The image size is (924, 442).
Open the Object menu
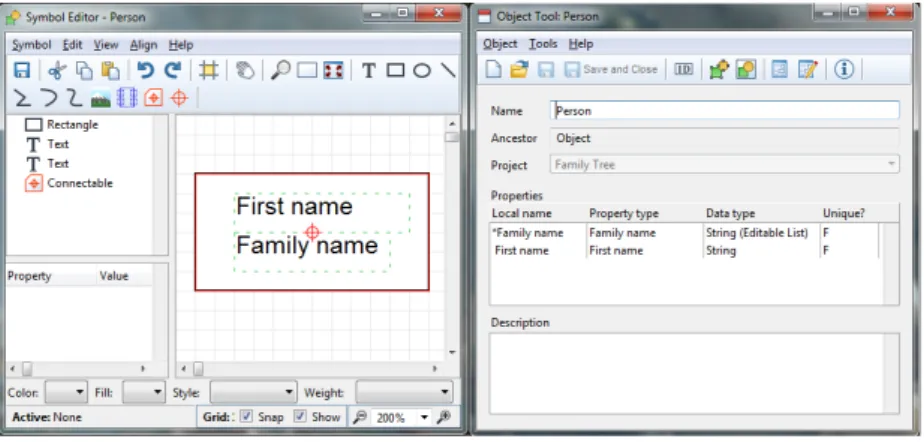[500, 44]
